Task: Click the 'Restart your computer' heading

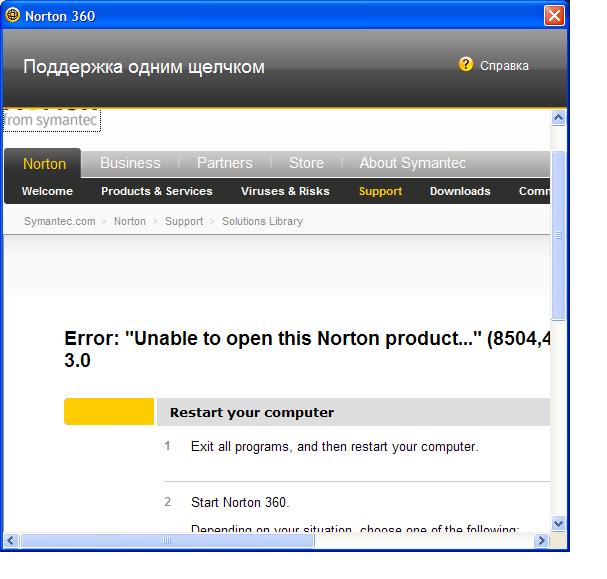Action: pyautogui.click(x=252, y=413)
